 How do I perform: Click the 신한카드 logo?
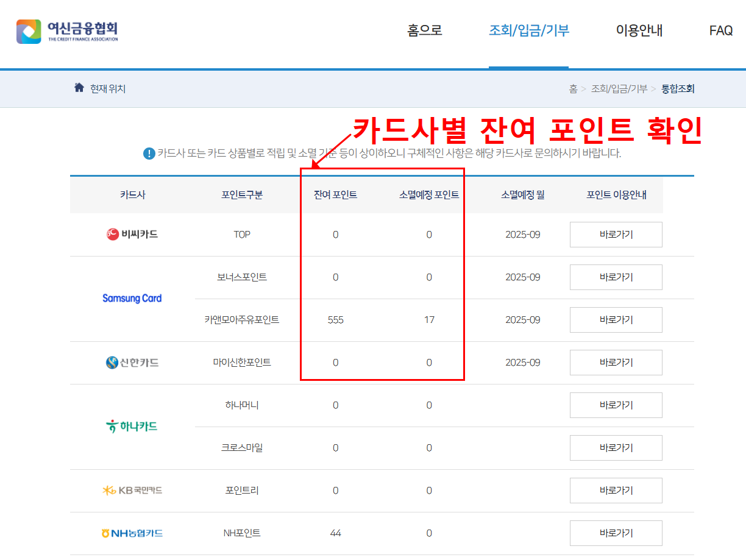pyautogui.click(x=132, y=363)
